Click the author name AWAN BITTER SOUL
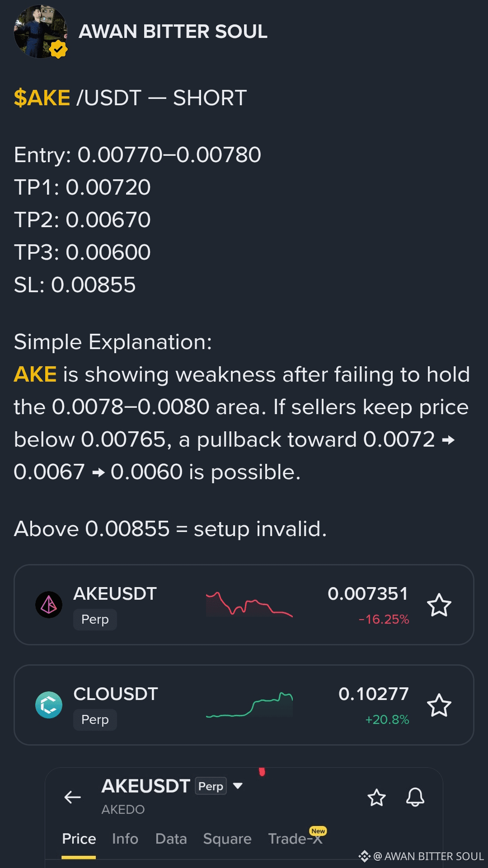The image size is (488, 868). tap(173, 32)
